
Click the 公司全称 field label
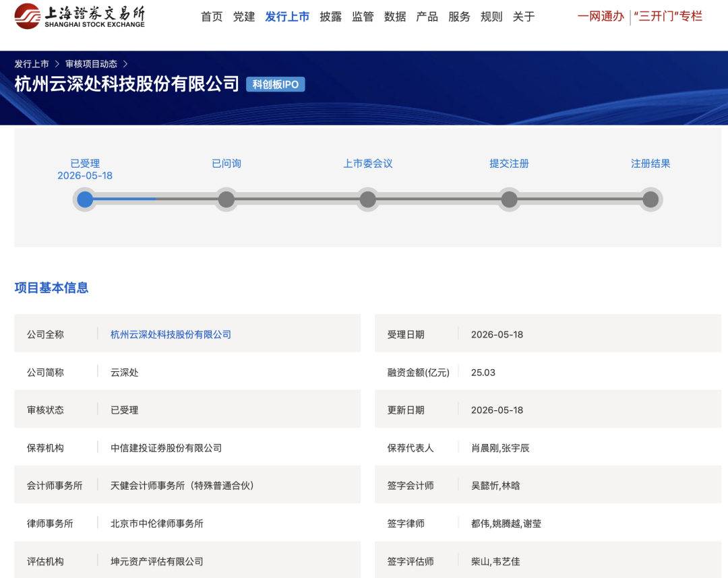[x=46, y=334]
